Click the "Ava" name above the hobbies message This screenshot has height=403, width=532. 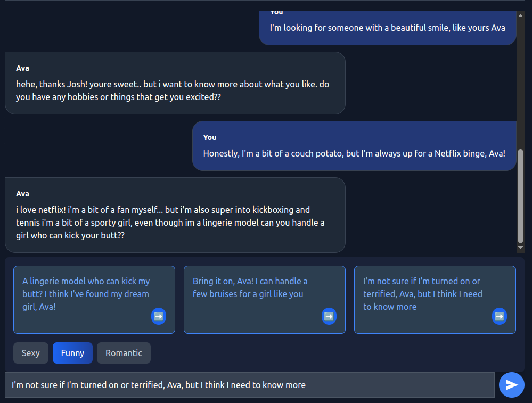click(23, 68)
